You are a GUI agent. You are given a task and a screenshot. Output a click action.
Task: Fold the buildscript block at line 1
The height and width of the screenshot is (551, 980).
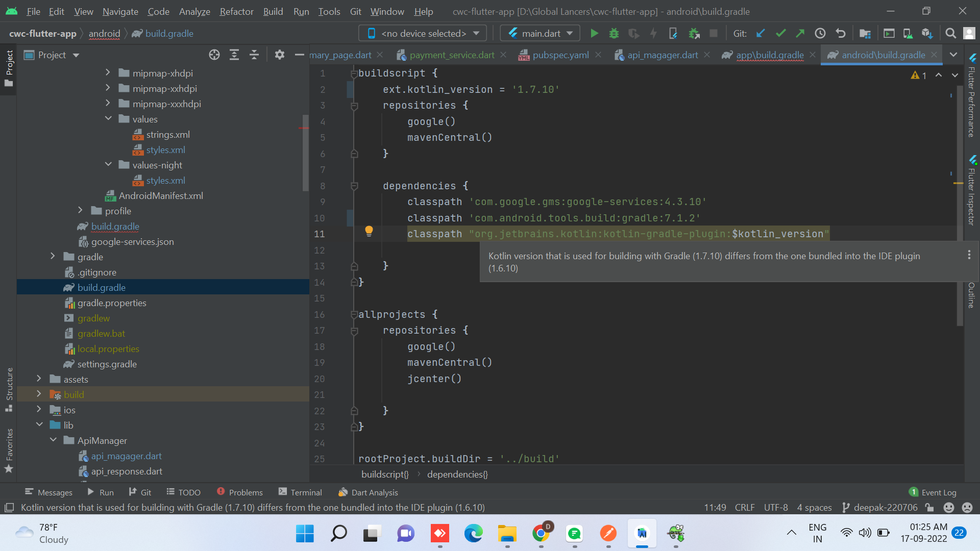(x=354, y=74)
